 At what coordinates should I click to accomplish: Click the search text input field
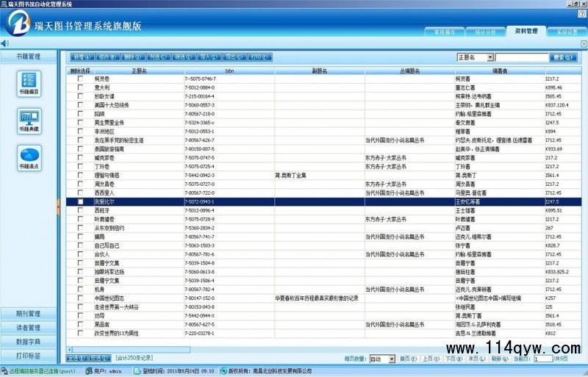(522, 57)
